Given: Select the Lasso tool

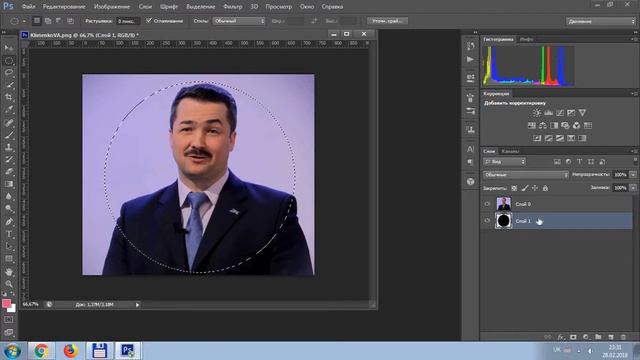Looking at the screenshot, I should pyautogui.click(x=9, y=73).
